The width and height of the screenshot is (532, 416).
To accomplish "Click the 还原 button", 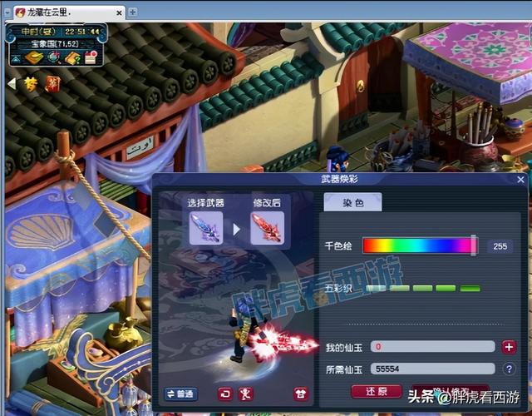I will pos(377,391).
